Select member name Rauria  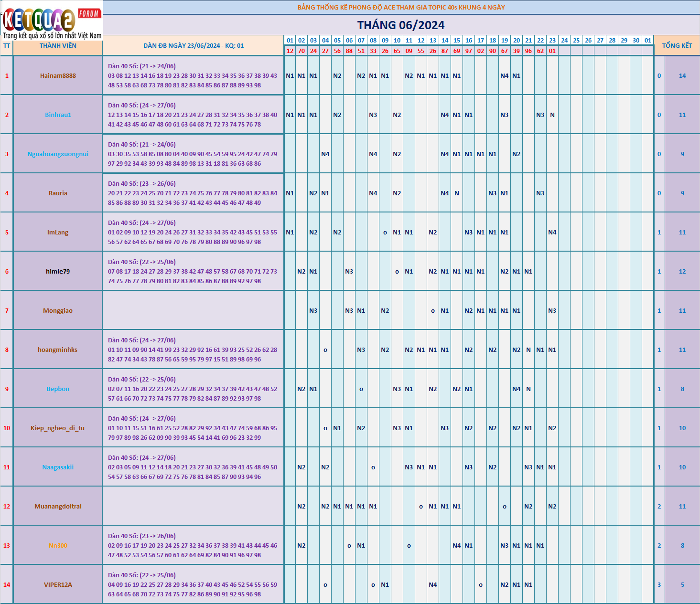tap(58, 193)
